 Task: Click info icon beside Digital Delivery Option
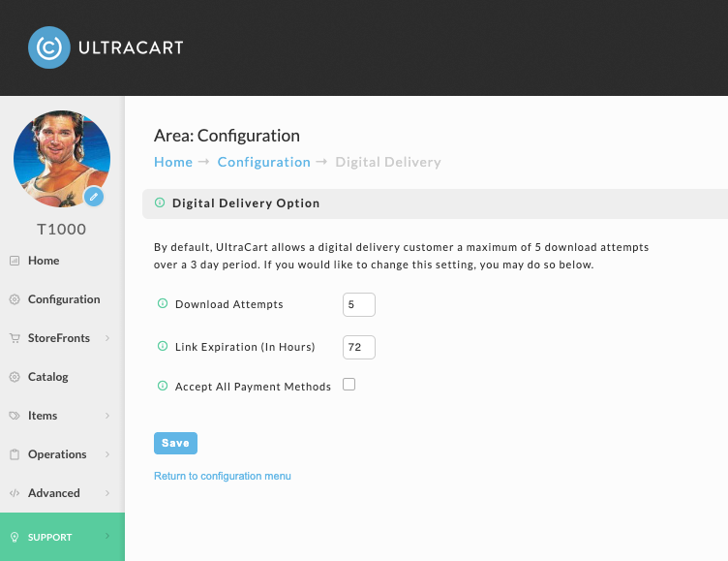click(160, 203)
